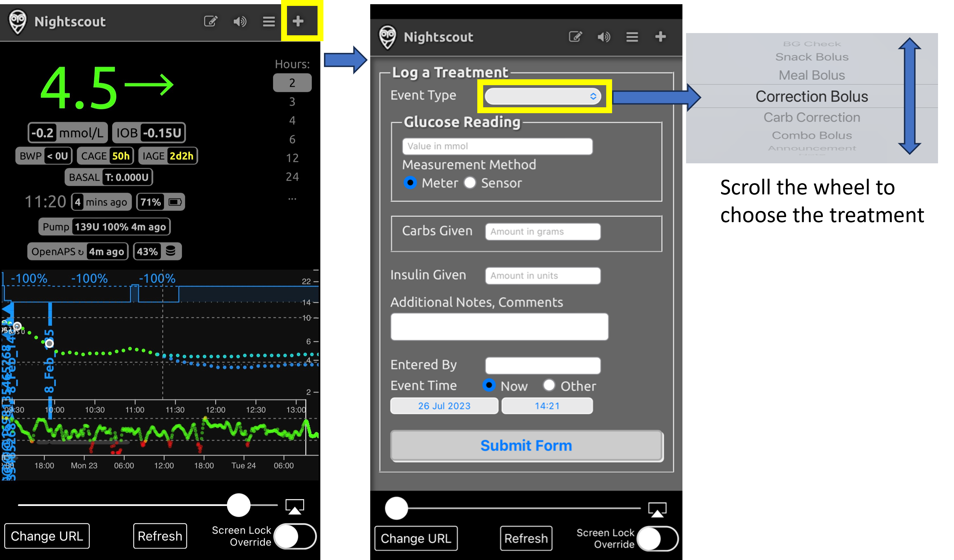Screen dimensions: 954x560
Task: Select 12 hours time range
Action: pos(292,158)
